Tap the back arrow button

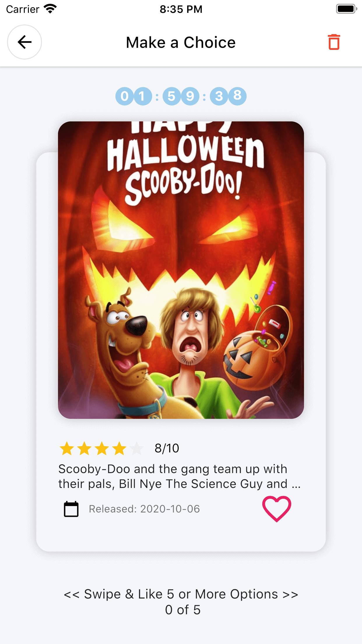point(24,42)
